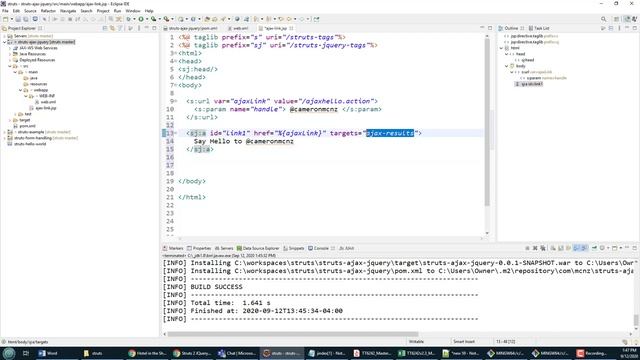
Task: Click the Debug bug icon in toolbar
Action: coord(129,19)
